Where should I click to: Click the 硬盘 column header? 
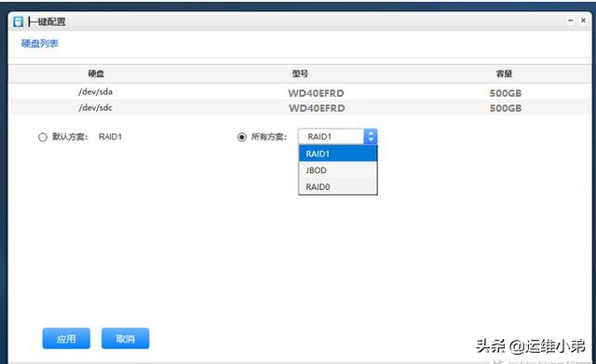click(x=96, y=74)
